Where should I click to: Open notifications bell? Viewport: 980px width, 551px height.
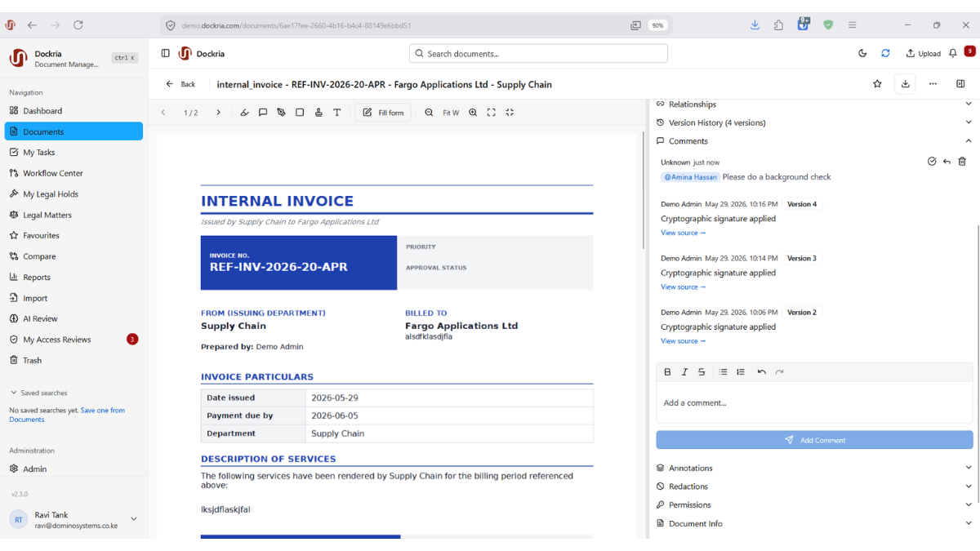click(952, 53)
